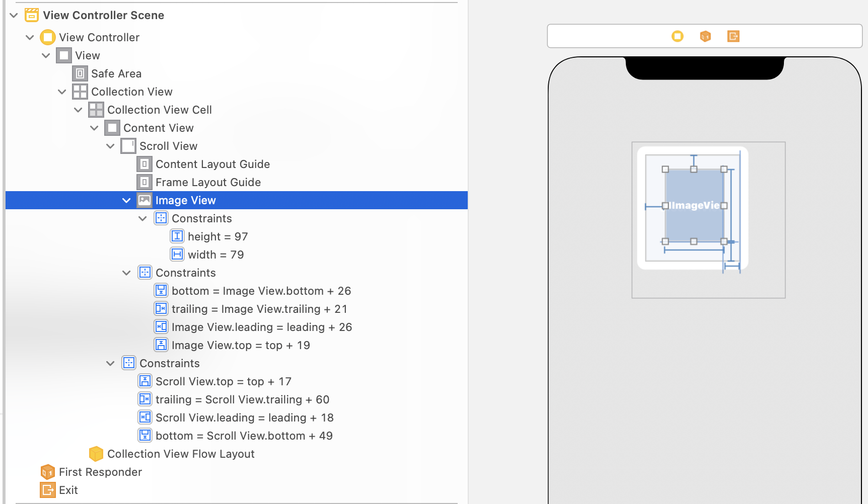Click the Image View.leading constraint icon
Screen dimensions: 868x504
click(161, 327)
